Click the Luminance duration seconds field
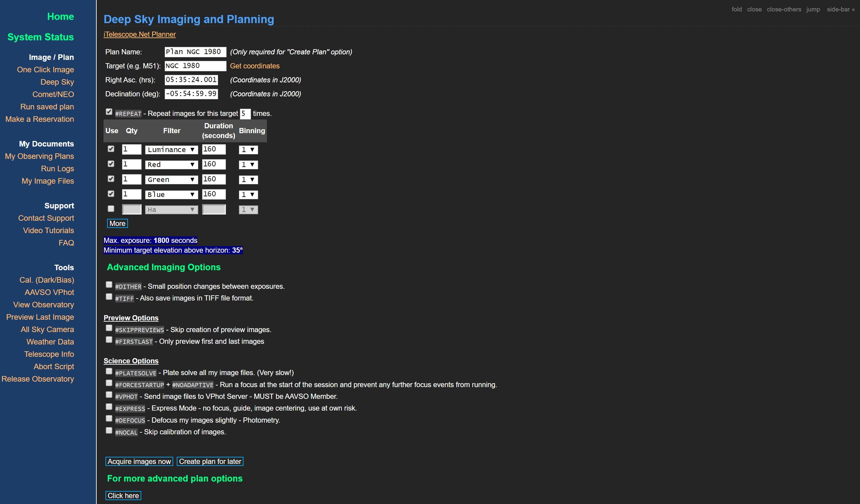The width and height of the screenshot is (860, 504). tap(214, 149)
